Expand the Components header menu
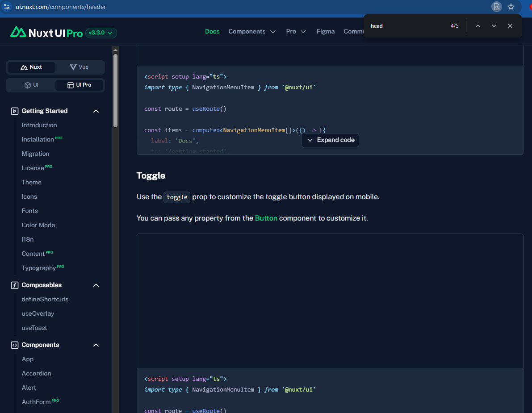 click(252, 32)
